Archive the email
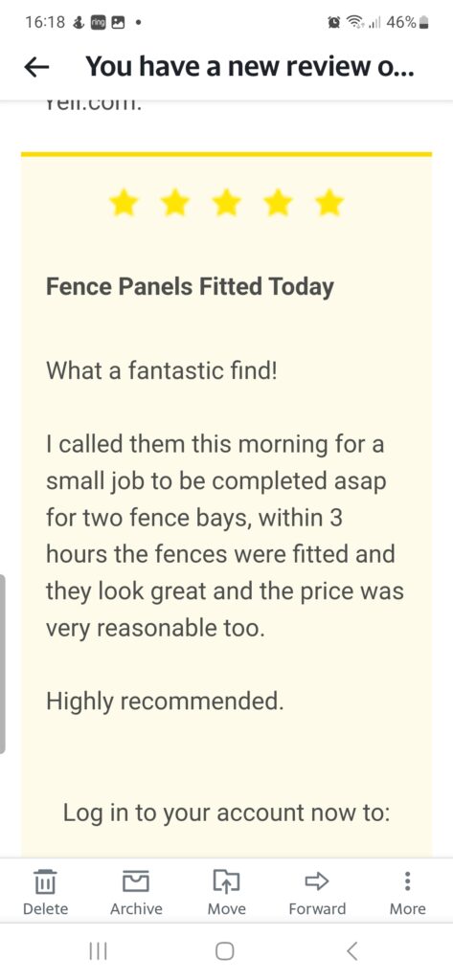 click(136, 893)
